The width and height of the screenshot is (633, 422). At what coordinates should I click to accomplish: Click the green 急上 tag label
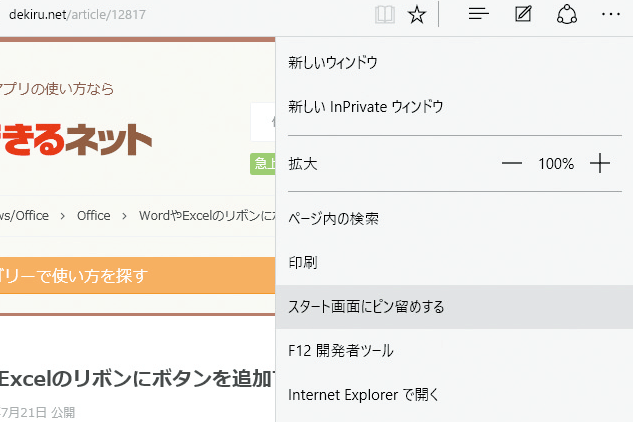263,164
